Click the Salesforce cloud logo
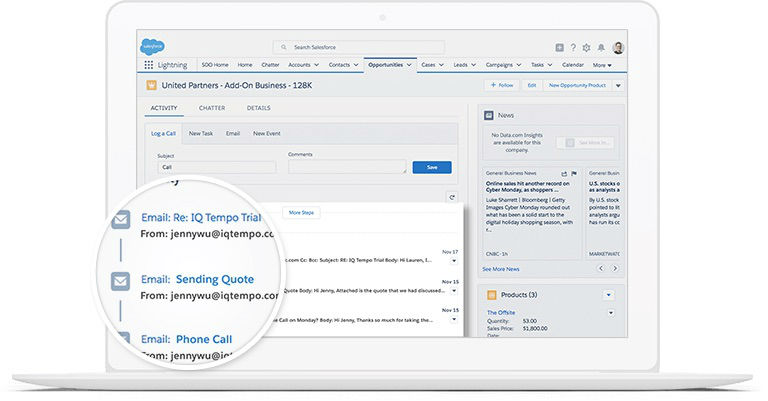The width and height of the screenshot is (768, 401). click(152, 46)
